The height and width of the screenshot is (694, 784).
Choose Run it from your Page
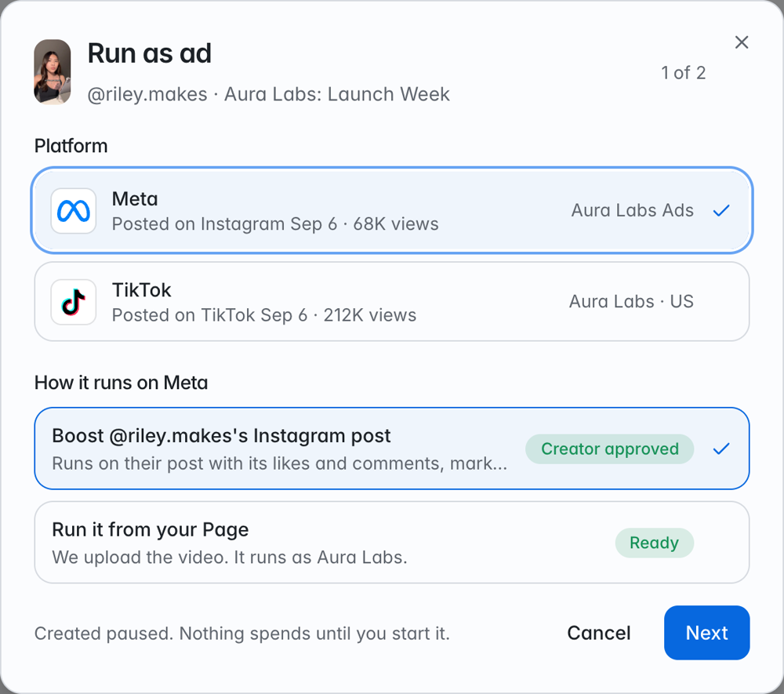pos(392,543)
